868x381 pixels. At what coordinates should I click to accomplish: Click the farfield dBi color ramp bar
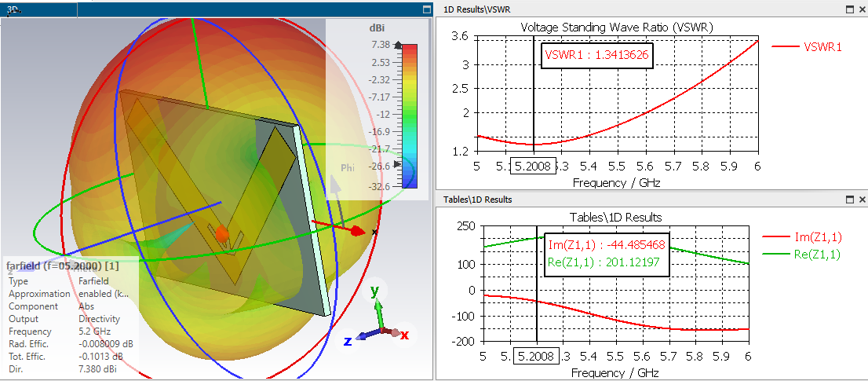point(409,115)
